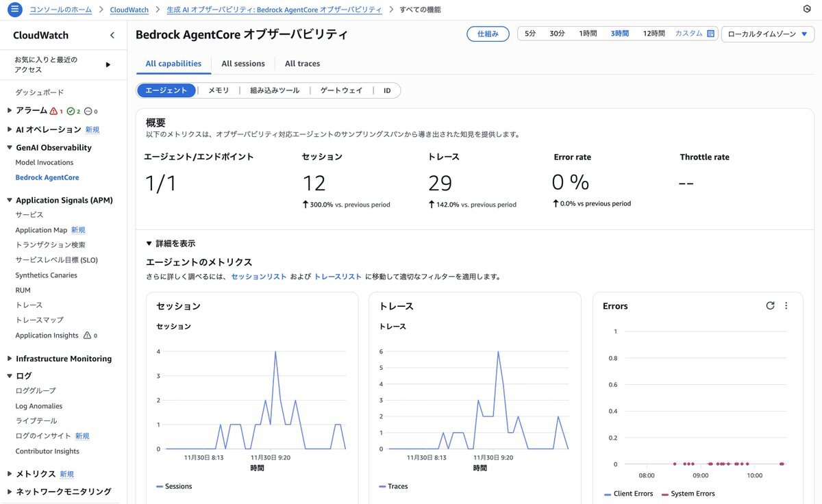Select the ゲートウェイ segment
The width and height of the screenshot is (822, 504).
coord(341,90)
